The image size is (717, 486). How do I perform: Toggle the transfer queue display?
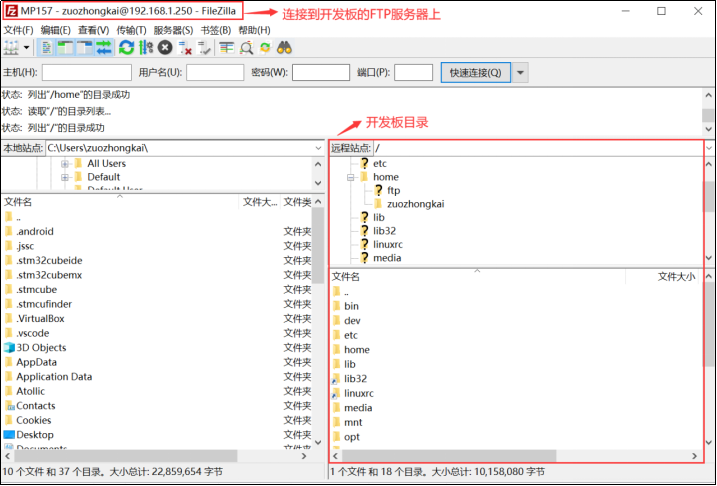coord(104,48)
